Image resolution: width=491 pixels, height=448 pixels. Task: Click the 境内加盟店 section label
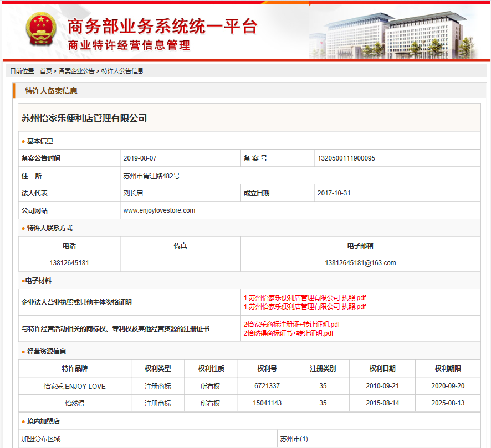(x=43, y=421)
